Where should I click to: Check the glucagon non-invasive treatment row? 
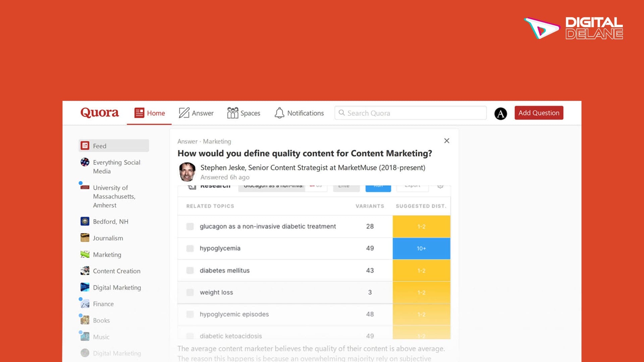pyautogui.click(x=190, y=227)
